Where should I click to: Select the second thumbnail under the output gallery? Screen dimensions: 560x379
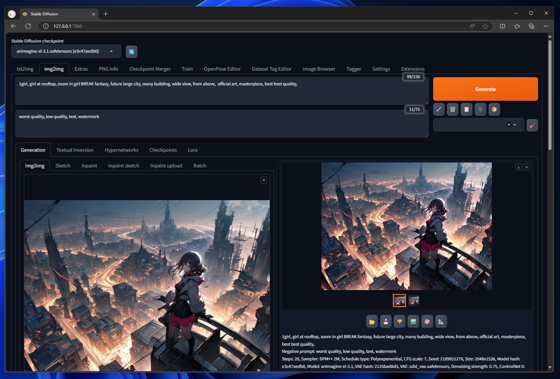[x=414, y=300]
